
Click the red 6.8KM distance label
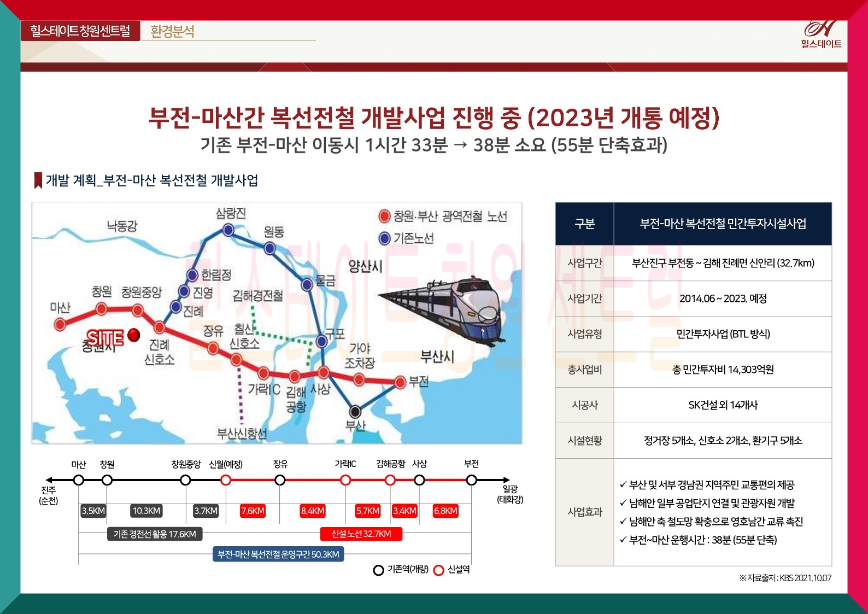pos(445,511)
